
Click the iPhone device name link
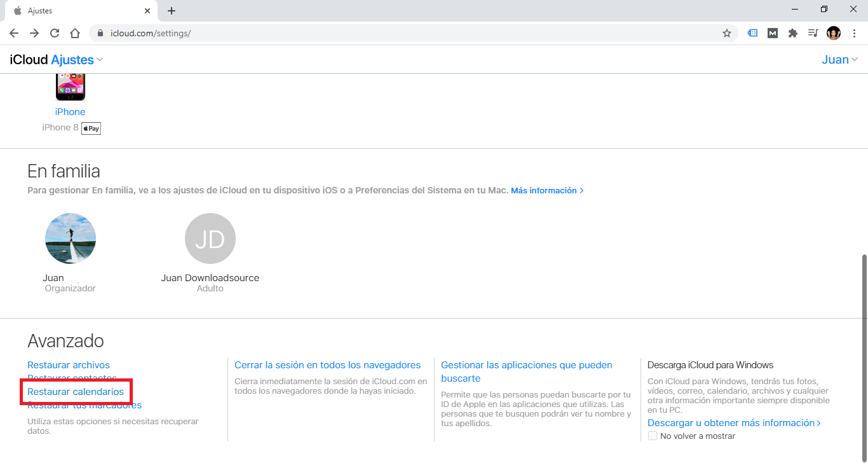click(70, 112)
